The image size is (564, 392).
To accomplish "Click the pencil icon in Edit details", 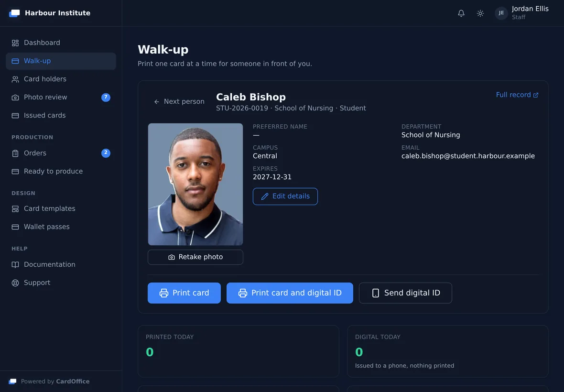I will click(265, 196).
